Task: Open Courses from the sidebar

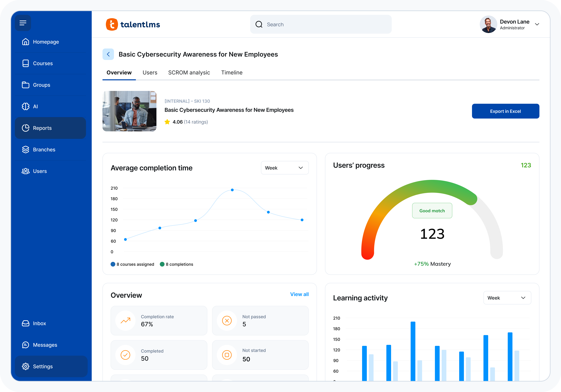Action: (26, 63)
